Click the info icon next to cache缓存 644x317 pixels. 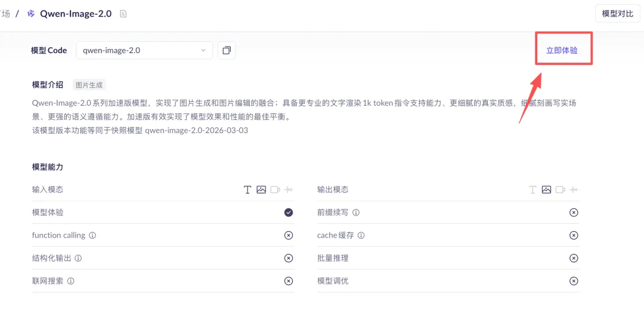coord(361,236)
